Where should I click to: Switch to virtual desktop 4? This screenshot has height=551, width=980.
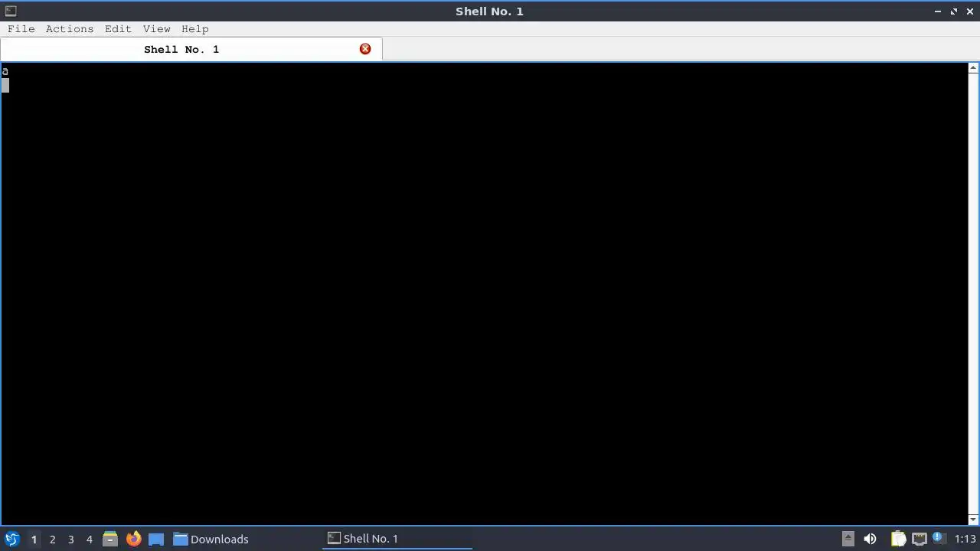[89, 539]
